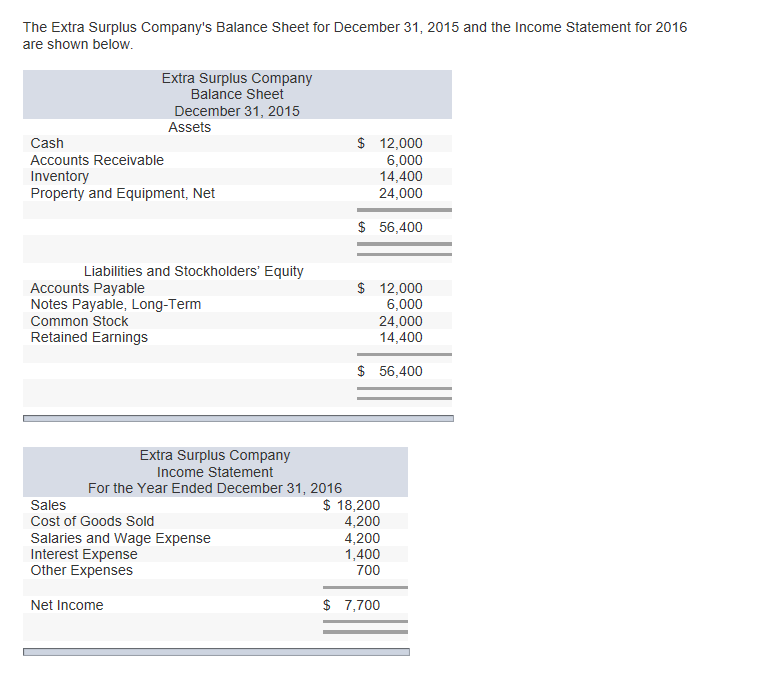
Task: Click 'Liabilities and Stockholders' Equity' heading
Action: pos(194,271)
